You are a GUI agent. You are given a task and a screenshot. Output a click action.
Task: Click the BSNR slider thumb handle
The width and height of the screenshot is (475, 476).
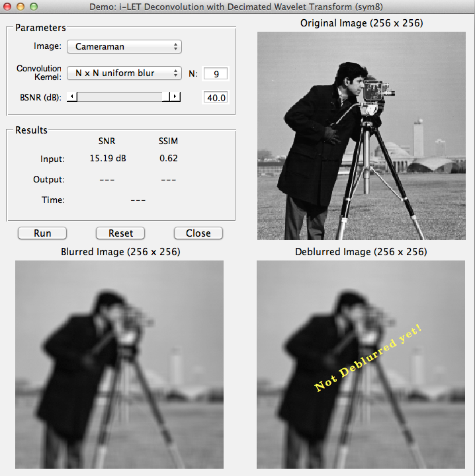pyautogui.click(x=165, y=97)
